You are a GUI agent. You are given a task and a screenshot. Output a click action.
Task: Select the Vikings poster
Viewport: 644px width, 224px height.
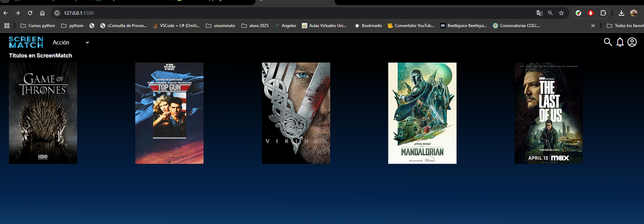coord(296,113)
